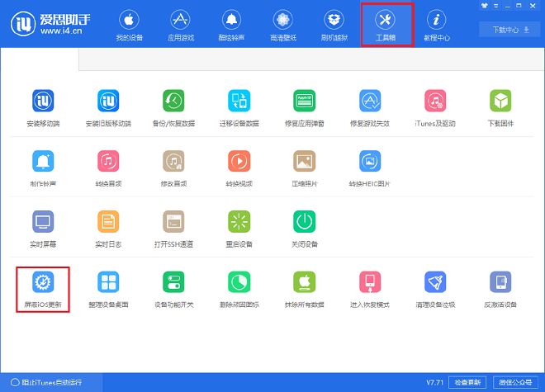Open 打开SSH通道 tool
Viewport: 545px width, 392px height.
coord(173,221)
